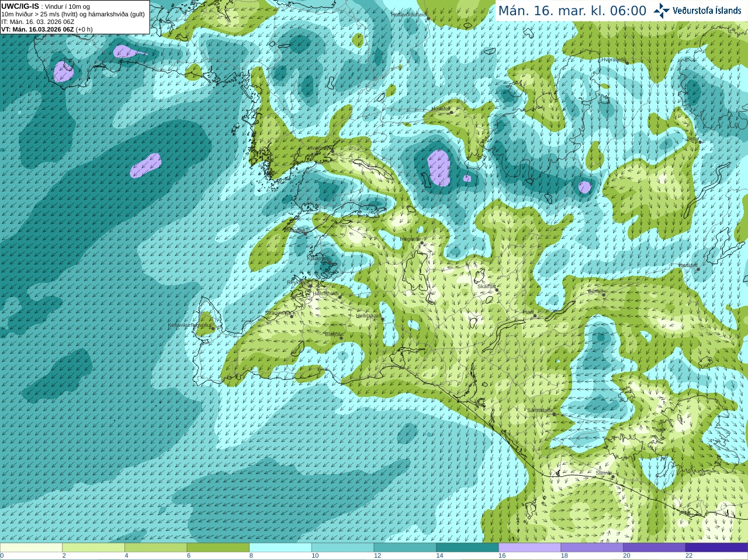Select the 'Mán. 16. mar. kl. 06:00' timestamp

[572, 11]
